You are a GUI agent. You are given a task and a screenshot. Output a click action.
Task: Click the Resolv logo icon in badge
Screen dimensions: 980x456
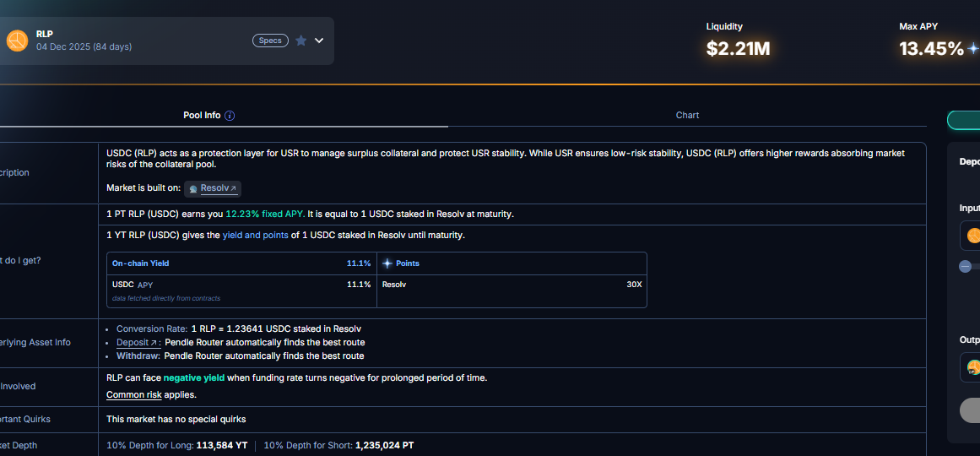tap(193, 188)
